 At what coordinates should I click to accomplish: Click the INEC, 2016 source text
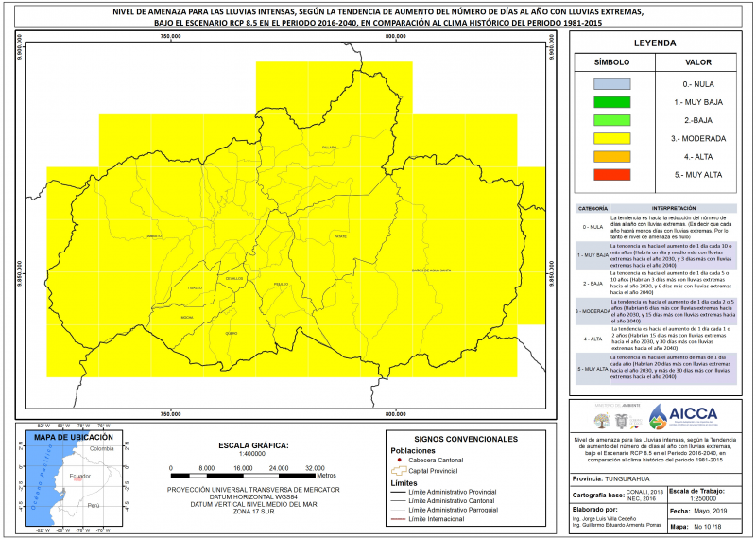(642, 498)
